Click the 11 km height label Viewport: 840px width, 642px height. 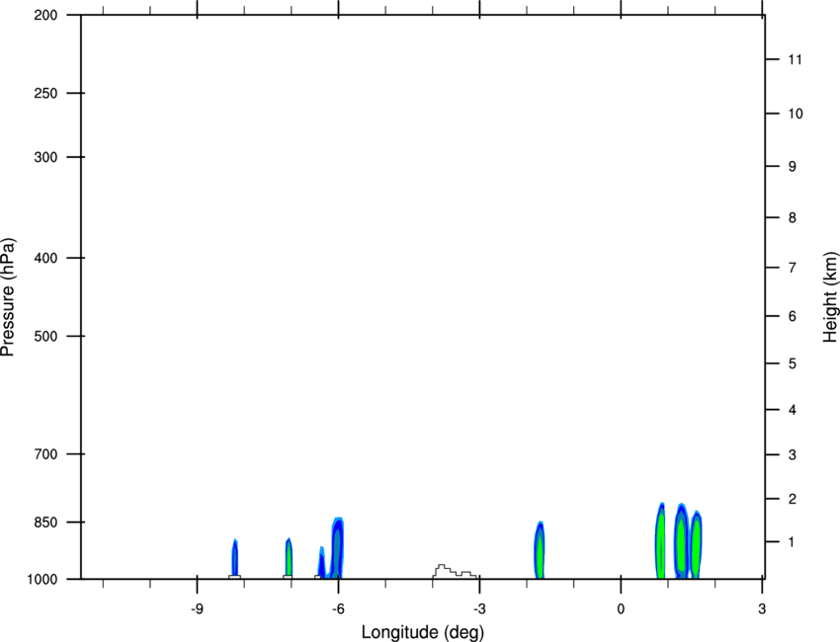click(x=796, y=59)
